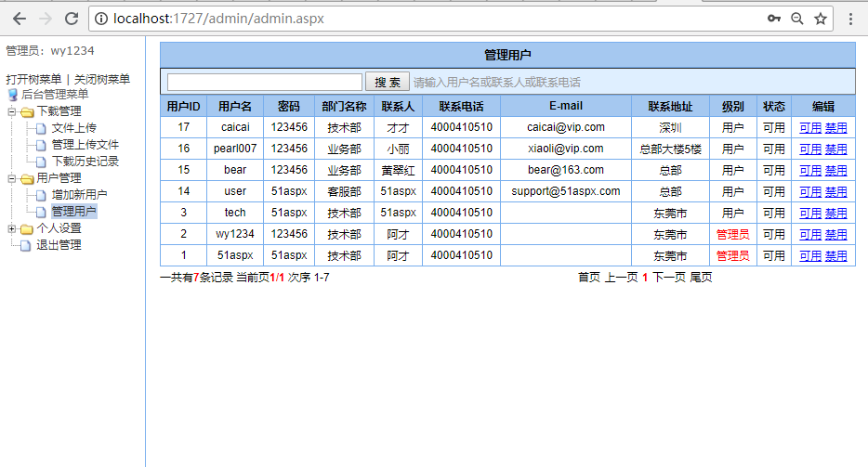
Task: Click 禁用 link for user tech
Action: tap(835, 213)
